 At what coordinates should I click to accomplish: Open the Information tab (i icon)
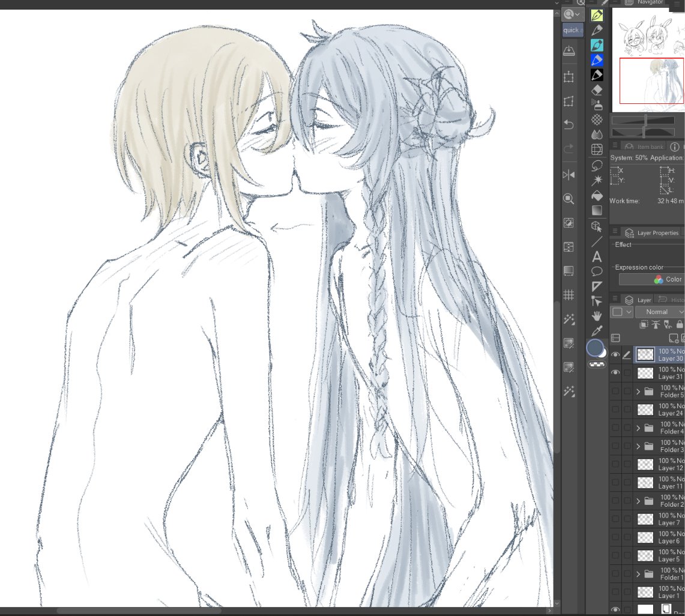coord(675,146)
